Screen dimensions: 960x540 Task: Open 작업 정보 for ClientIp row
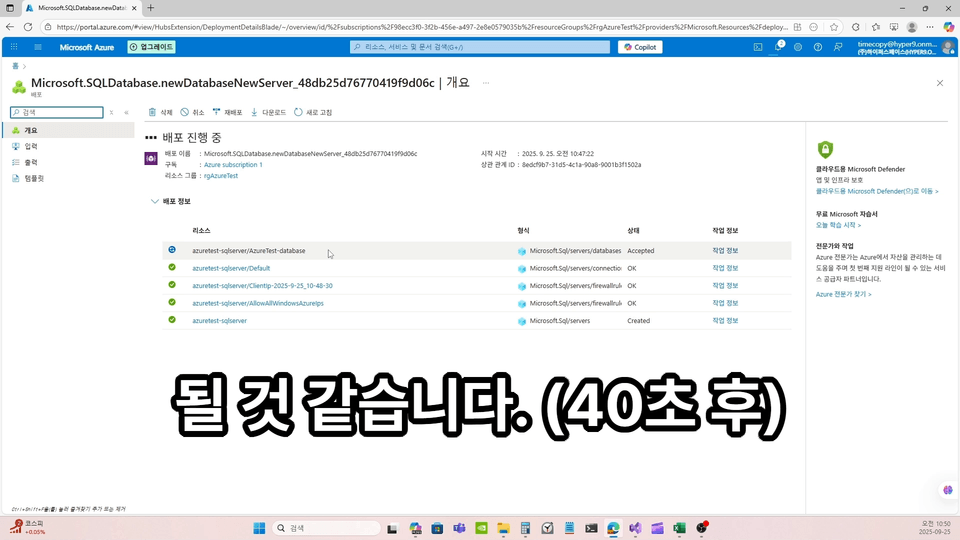tap(725, 286)
